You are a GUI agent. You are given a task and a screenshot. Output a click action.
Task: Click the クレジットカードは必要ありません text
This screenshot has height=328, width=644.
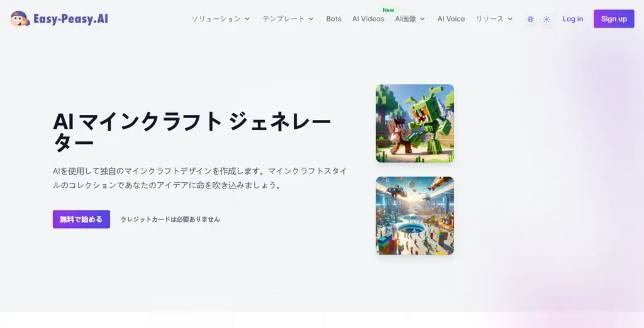tap(170, 219)
